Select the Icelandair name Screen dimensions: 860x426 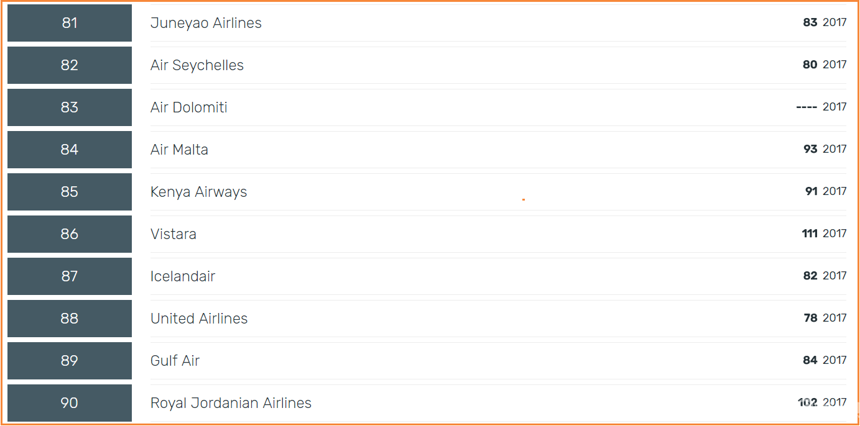[x=183, y=276]
